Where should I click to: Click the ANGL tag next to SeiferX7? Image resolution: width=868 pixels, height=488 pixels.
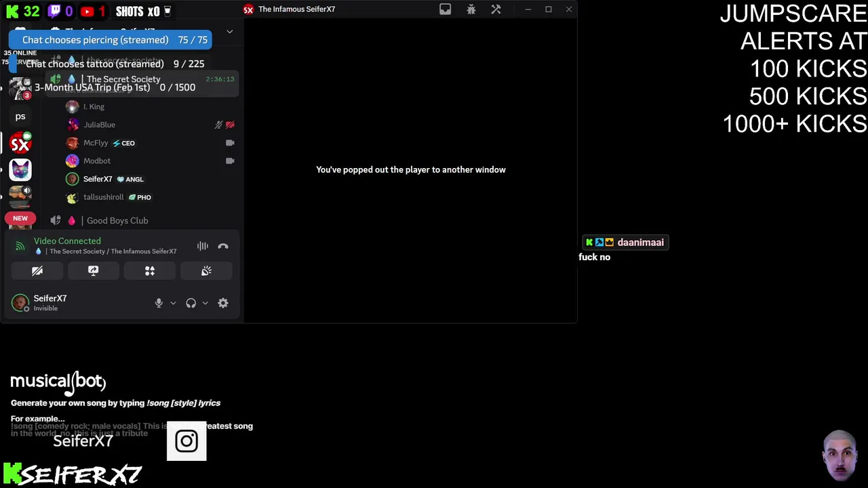(130, 179)
